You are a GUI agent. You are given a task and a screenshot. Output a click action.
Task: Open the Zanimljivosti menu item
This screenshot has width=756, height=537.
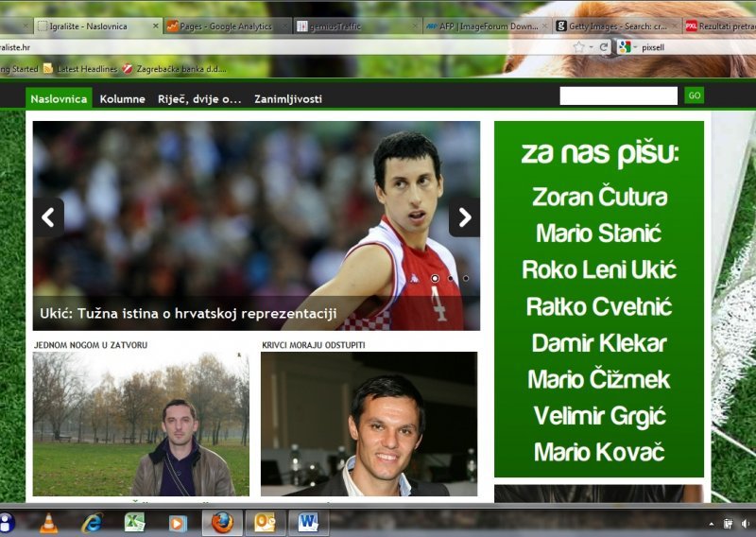(287, 98)
